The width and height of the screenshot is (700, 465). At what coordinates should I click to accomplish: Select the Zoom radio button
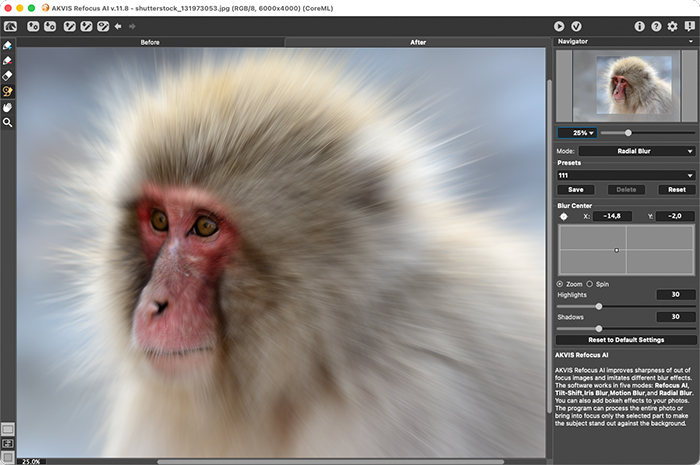(x=560, y=284)
